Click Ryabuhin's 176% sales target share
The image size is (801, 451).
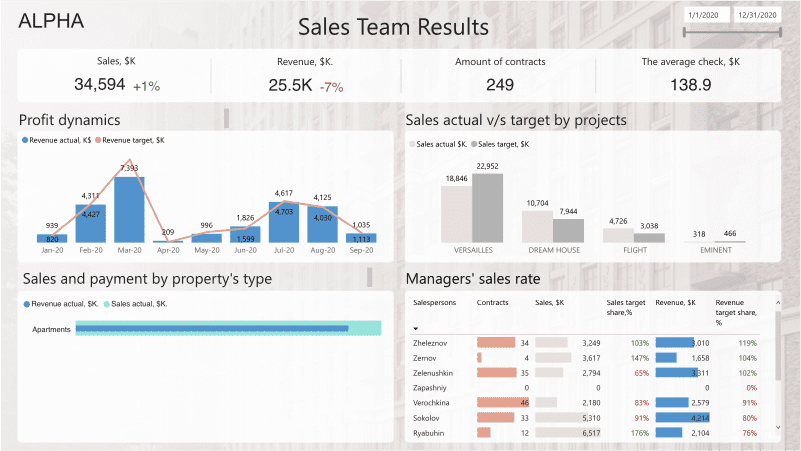pyautogui.click(x=640, y=433)
